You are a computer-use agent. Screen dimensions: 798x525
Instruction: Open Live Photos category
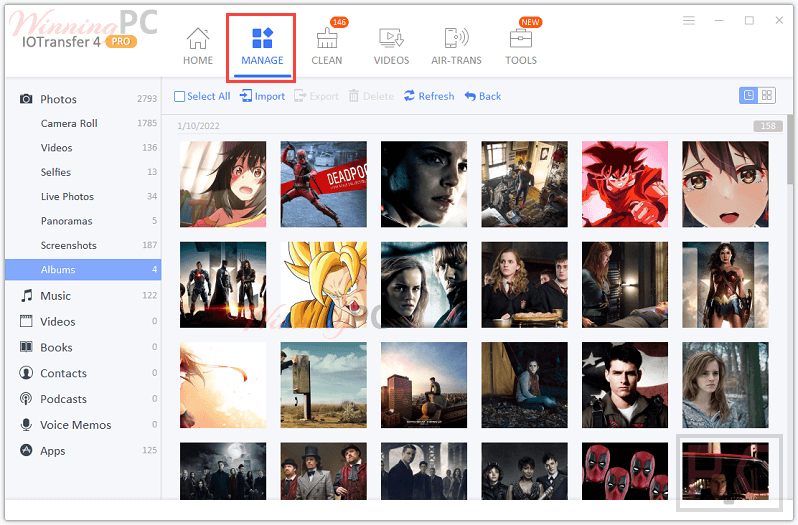pos(83,196)
